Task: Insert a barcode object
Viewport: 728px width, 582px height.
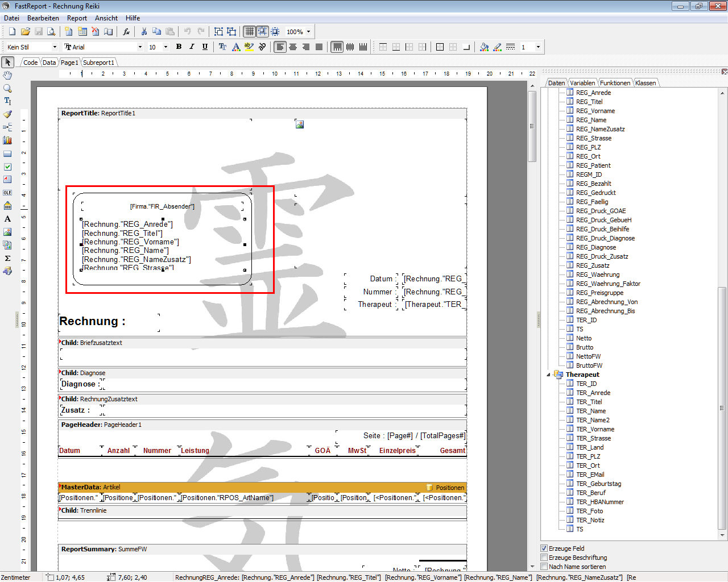Action: pyautogui.click(x=7, y=206)
